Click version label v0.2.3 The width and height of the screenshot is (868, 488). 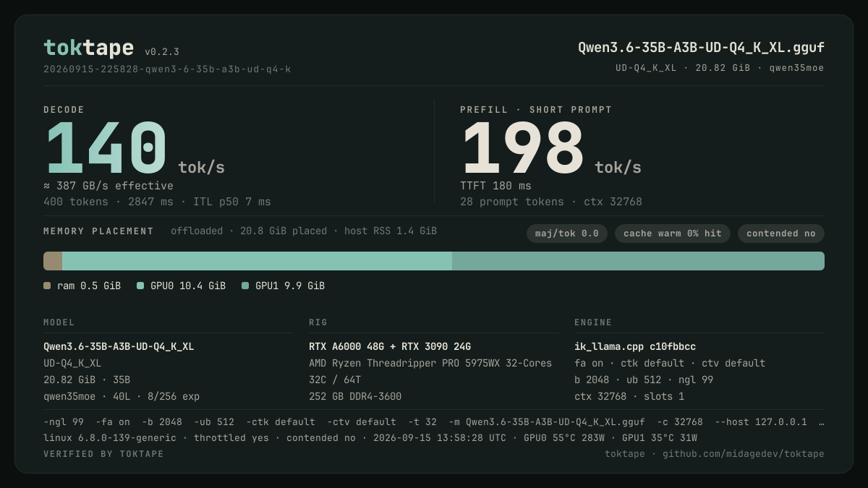coord(162,52)
